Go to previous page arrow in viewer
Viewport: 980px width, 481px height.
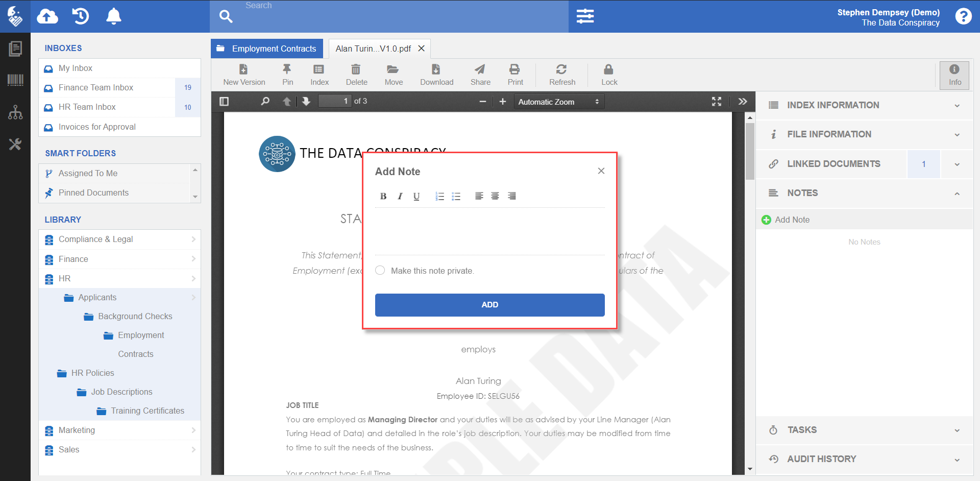287,102
